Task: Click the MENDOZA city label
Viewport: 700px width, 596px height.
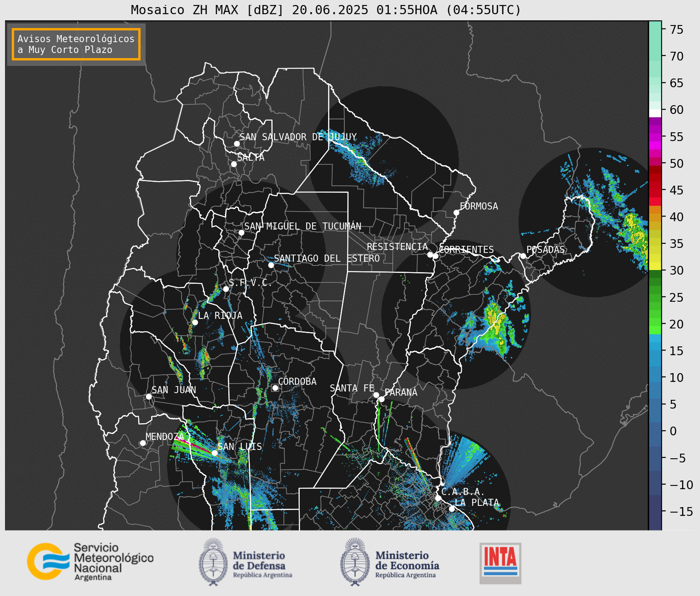Action: pyautogui.click(x=165, y=437)
